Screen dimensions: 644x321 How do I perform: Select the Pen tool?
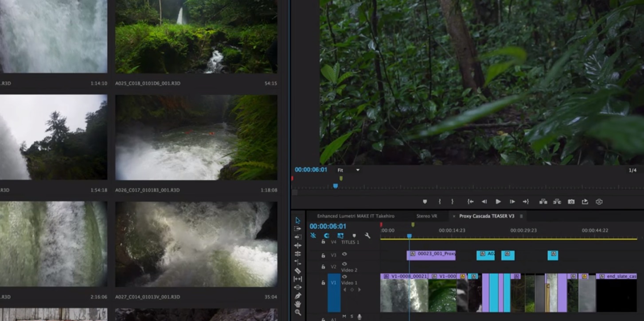click(x=298, y=296)
